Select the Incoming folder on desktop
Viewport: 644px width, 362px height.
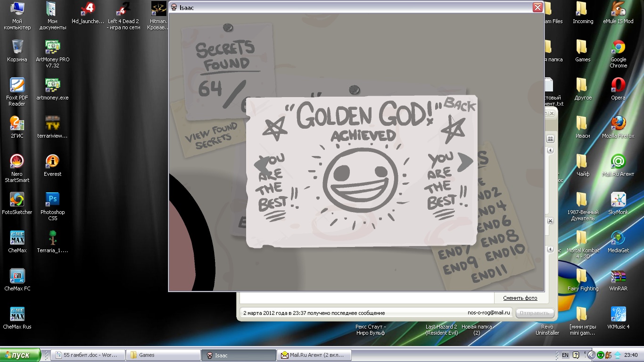click(x=583, y=13)
